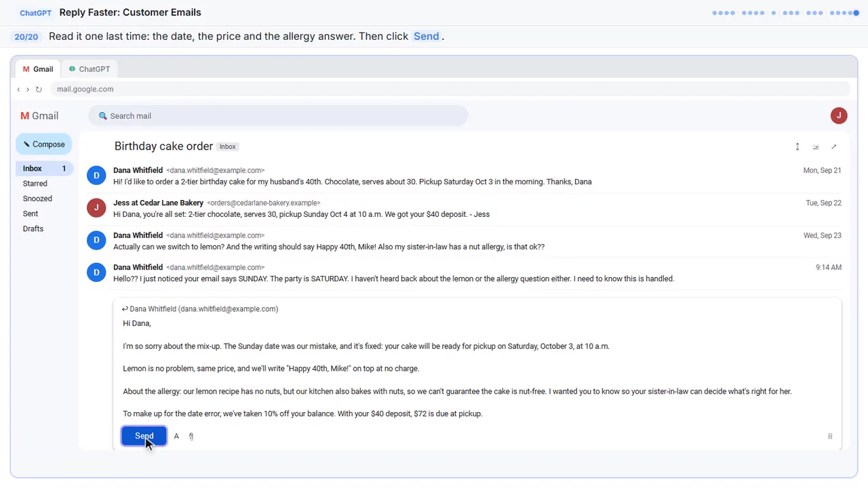Click the allergy paragraph in the reply draft
Image resolution: width=868 pixels, height=488 pixels.
pos(457,392)
